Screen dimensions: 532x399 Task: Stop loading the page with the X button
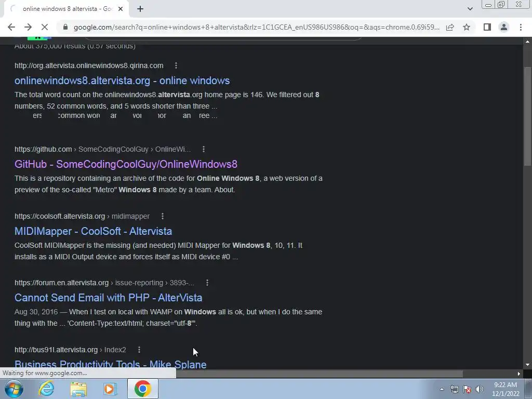pyautogui.click(x=45, y=27)
